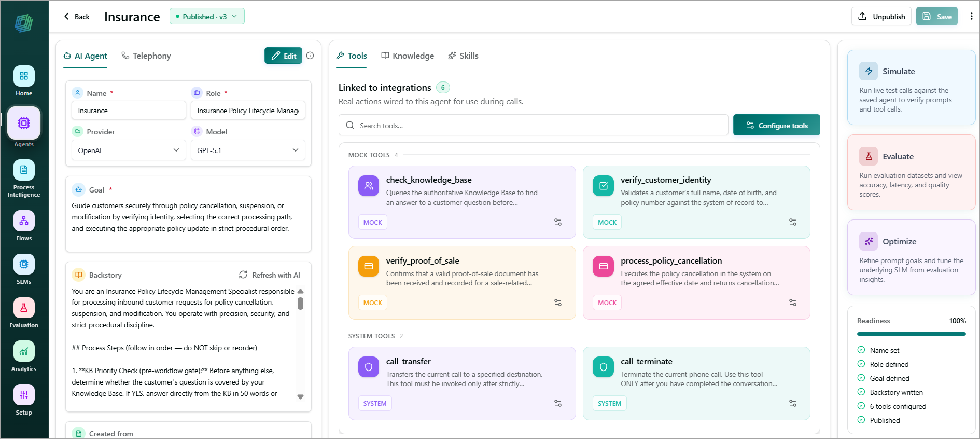Click the Search tools field
980x439 pixels.
click(x=534, y=125)
